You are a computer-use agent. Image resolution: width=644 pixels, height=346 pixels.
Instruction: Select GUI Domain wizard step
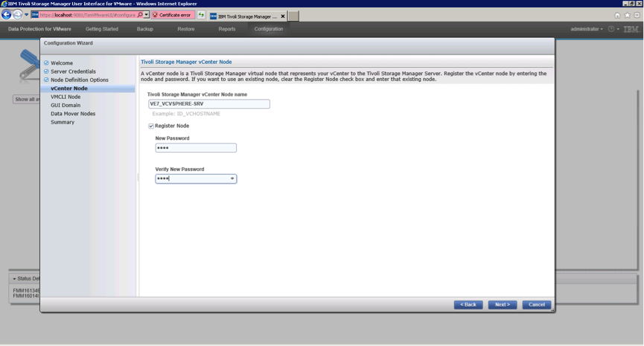coord(66,106)
